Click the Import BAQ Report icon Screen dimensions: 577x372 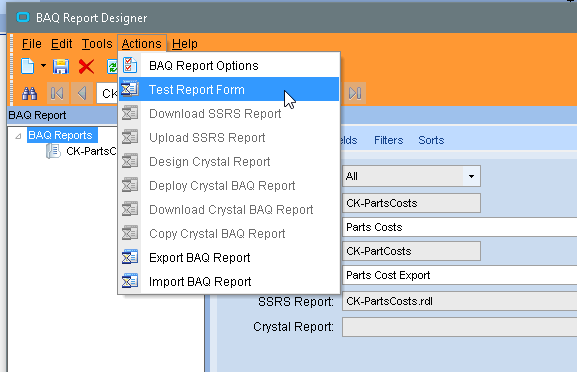tap(130, 281)
